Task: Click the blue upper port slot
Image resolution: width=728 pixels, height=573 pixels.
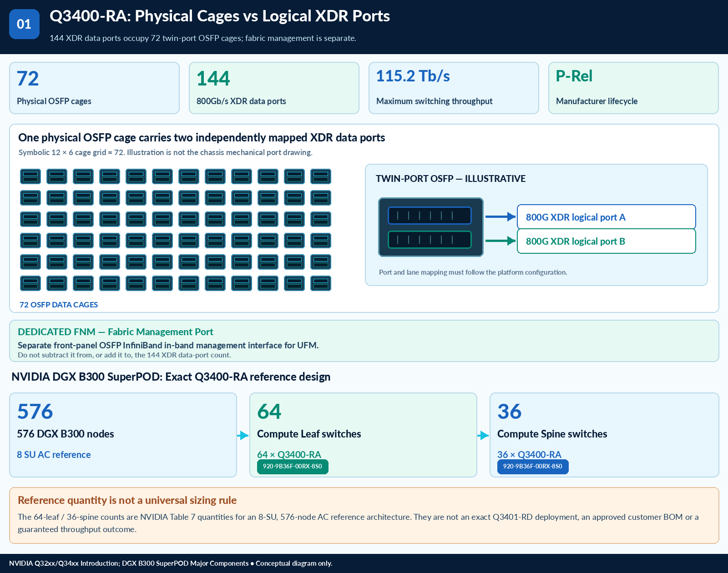Action: (430, 216)
